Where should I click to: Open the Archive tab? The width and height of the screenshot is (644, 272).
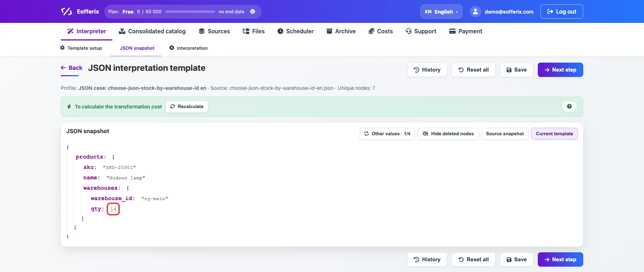pyautogui.click(x=341, y=31)
